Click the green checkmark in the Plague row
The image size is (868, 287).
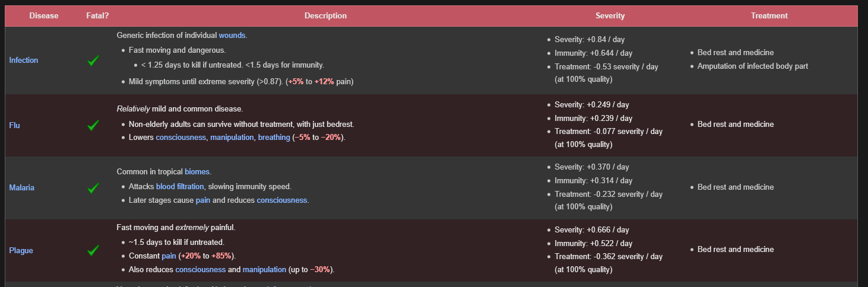(93, 251)
